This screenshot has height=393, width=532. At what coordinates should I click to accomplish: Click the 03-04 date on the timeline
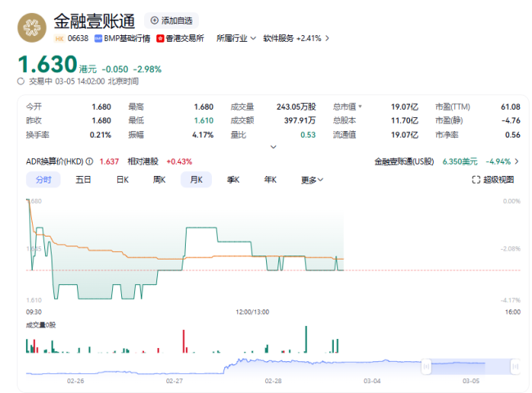(372, 381)
